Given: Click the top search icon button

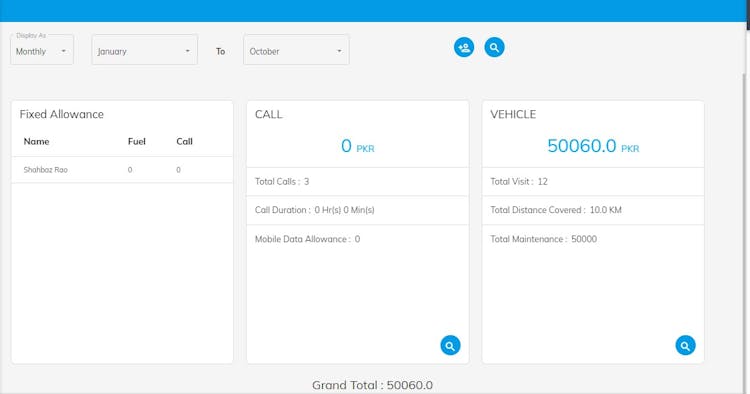Looking at the screenshot, I should click(494, 47).
